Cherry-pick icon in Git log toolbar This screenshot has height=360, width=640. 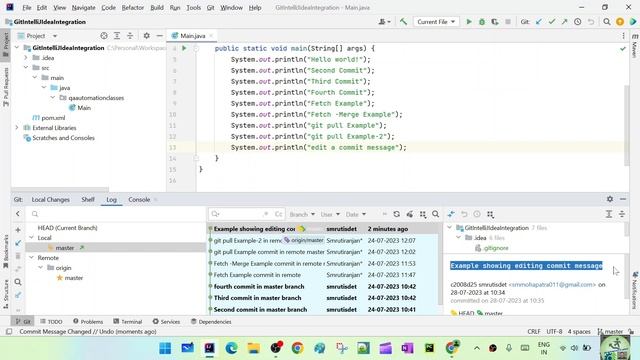pyautogui.click(x=410, y=214)
